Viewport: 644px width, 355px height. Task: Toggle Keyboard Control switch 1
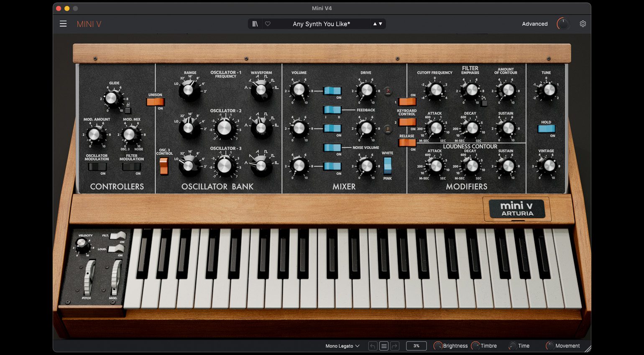pyautogui.click(x=407, y=101)
